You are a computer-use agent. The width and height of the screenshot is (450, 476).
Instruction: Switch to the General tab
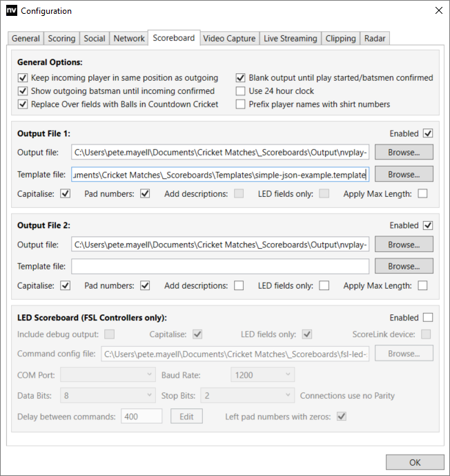[x=26, y=39]
